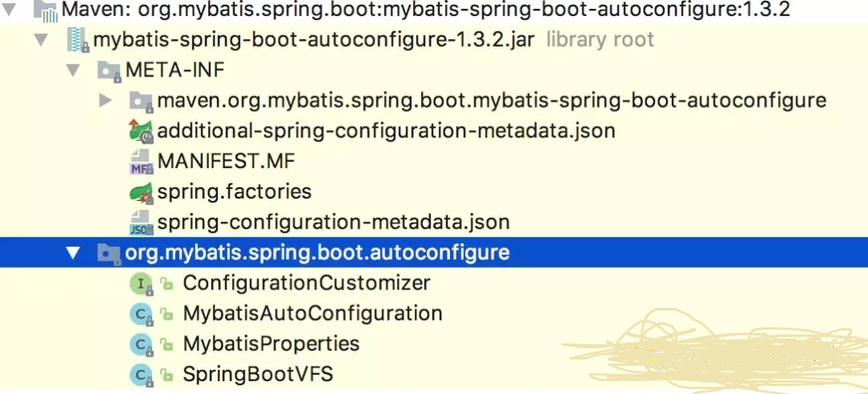Select the ConfigurationCustomizer interface
The width and height of the screenshot is (868, 394).
click(x=306, y=283)
